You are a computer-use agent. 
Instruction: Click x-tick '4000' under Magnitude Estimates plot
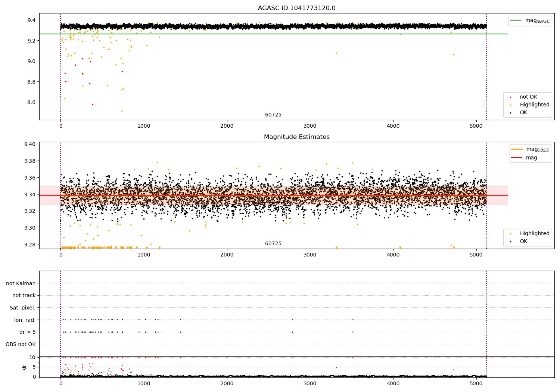tap(393, 255)
